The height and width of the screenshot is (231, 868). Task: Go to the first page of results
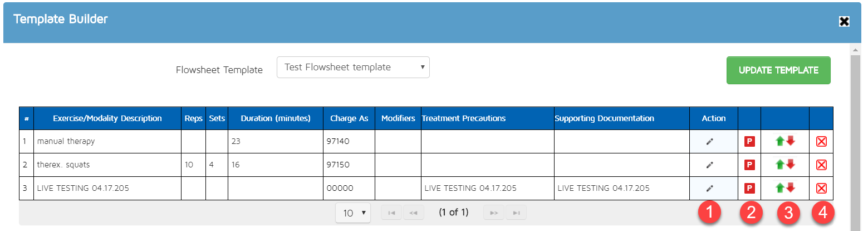[x=391, y=213]
